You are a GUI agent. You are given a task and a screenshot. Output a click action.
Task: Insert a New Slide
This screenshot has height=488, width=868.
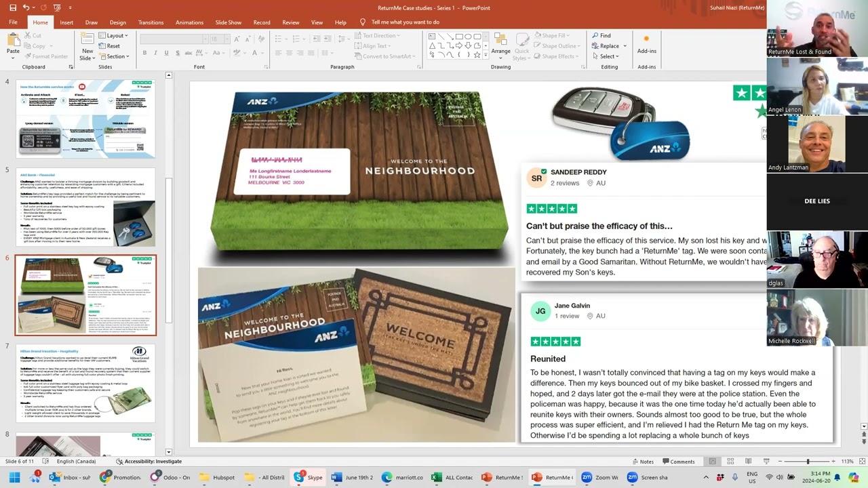(x=87, y=46)
